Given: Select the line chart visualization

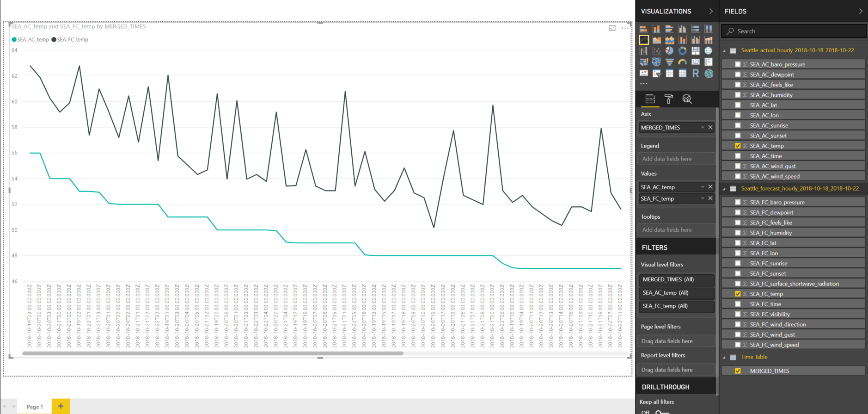Looking at the screenshot, I should pos(644,40).
